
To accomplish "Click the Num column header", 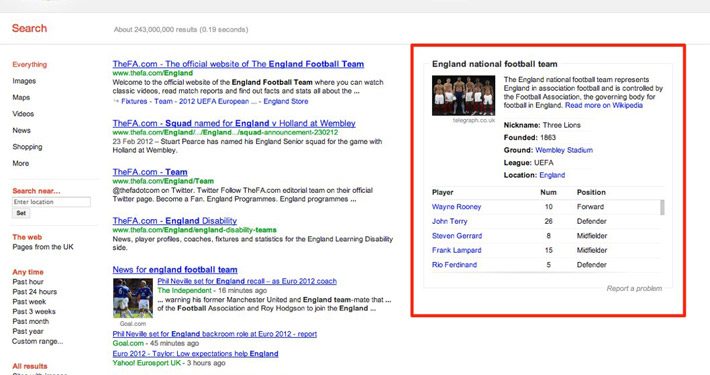I will (548, 192).
